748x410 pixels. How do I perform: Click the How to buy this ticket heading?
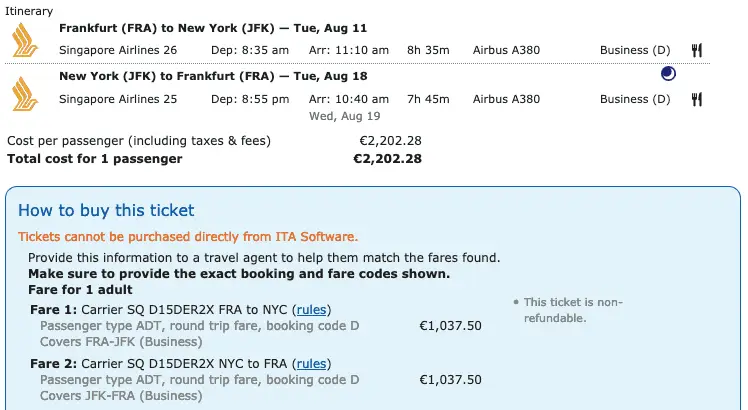point(106,210)
